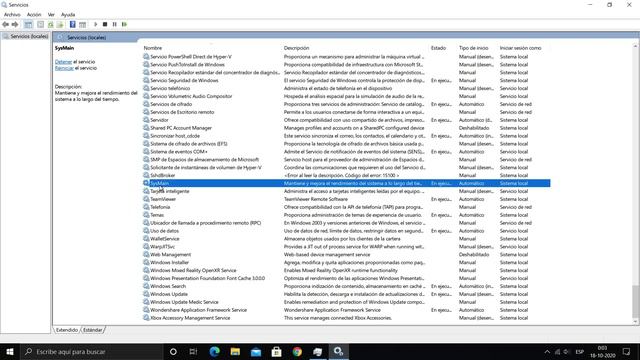Click the Services app icon on taskbar
Screen dimensions: 640x360
coord(338,351)
